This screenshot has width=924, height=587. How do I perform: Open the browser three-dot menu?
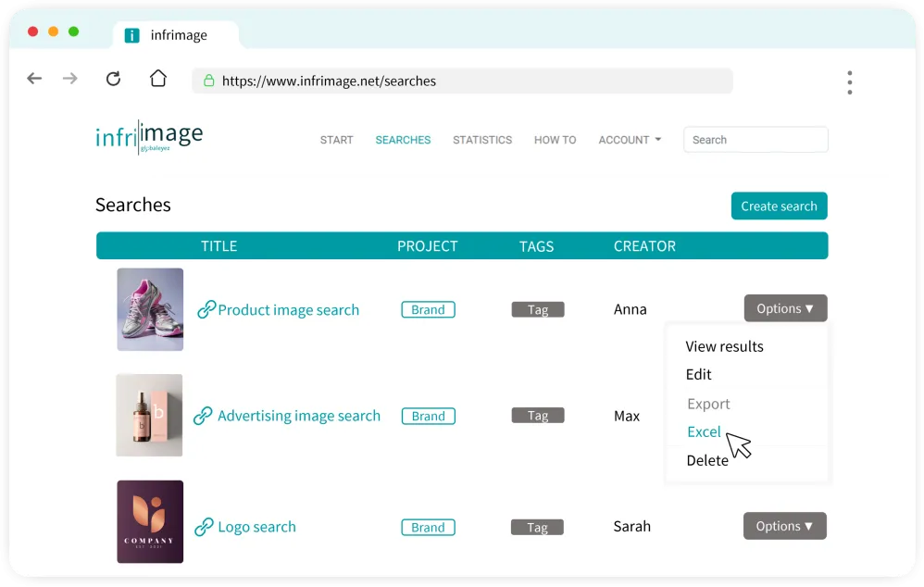point(849,81)
